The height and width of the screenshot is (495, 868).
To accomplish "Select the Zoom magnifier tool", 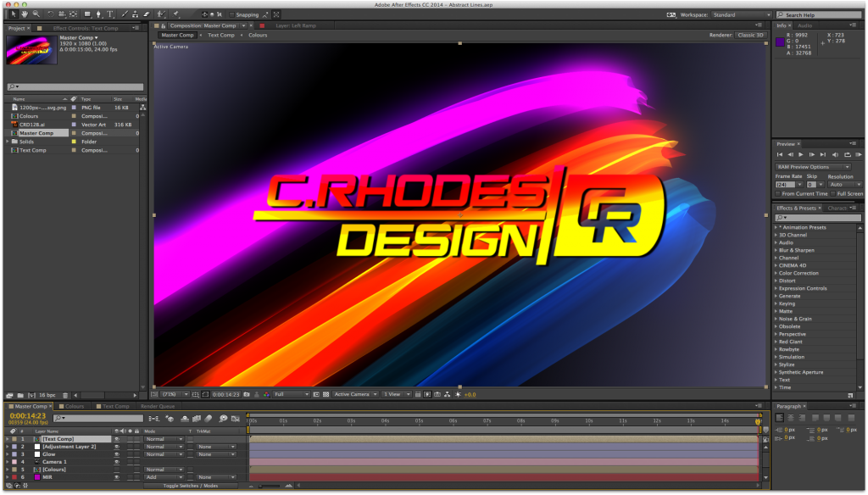I will [36, 14].
